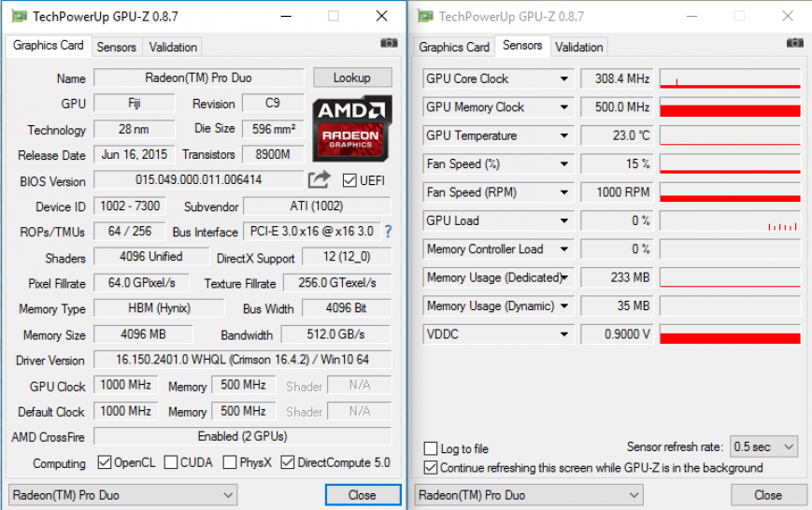Toggle the CUDA checkbox
The image size is (812, 510).
(171, 461)
